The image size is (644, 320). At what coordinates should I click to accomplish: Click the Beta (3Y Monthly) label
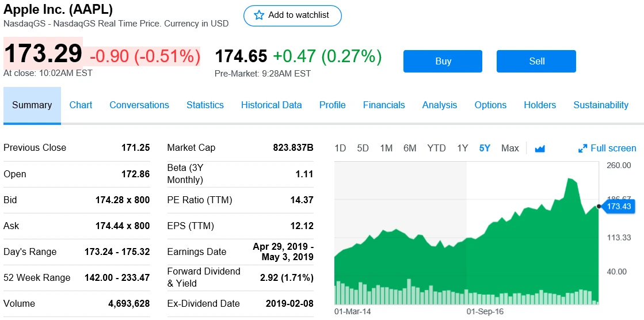[185, 174]
